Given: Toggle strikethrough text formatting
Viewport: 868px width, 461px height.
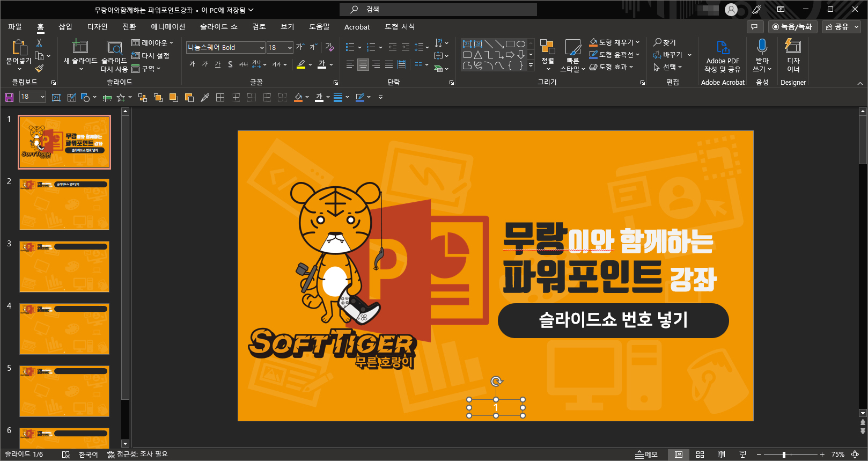Looking at the screenshot, I should pyautogui.click(x=244, y=64).
